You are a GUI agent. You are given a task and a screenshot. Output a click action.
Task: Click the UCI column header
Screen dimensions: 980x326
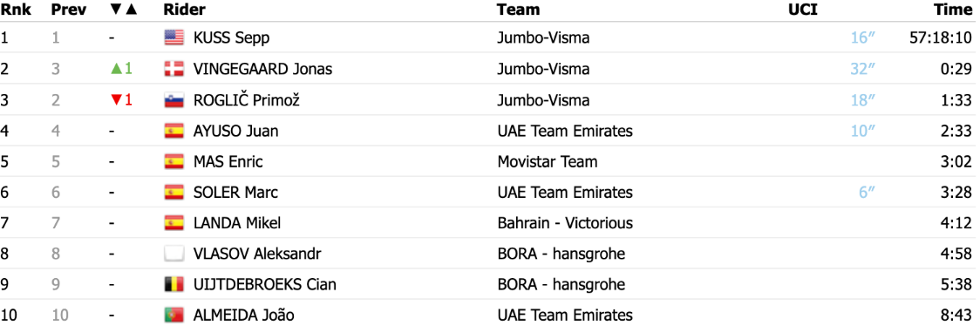[x=802, y=10]
